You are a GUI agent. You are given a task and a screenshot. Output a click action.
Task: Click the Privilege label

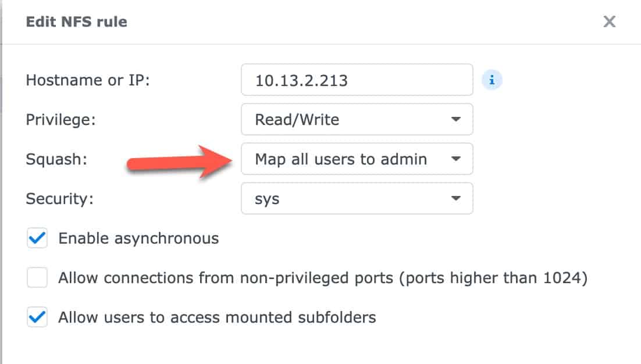pyautogui.click(x=60, y=120)
